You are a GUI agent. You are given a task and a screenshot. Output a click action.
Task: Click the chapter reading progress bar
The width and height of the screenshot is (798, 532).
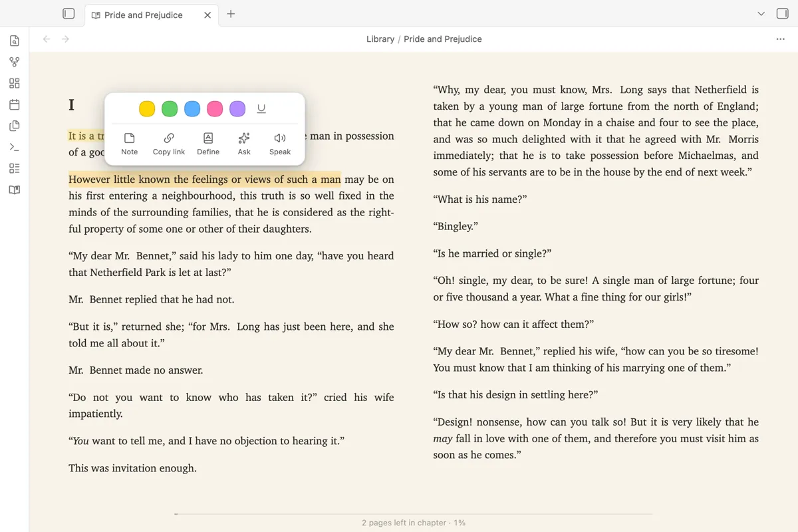pos(413,514)
